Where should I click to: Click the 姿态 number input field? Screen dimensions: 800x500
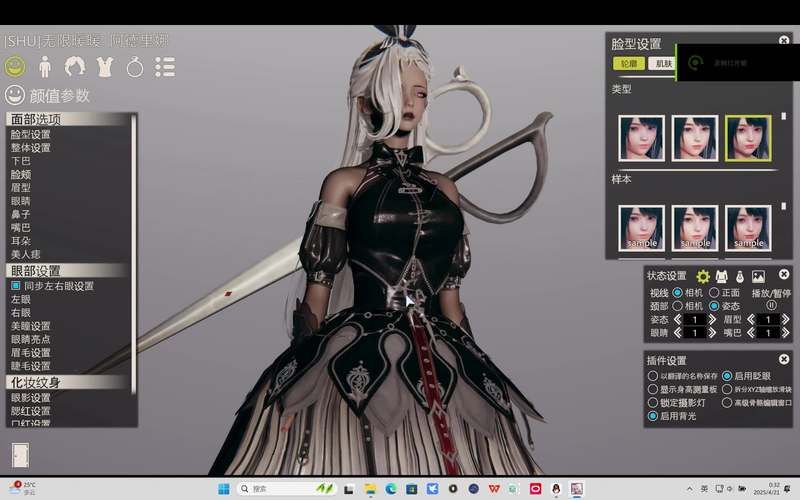694,319
